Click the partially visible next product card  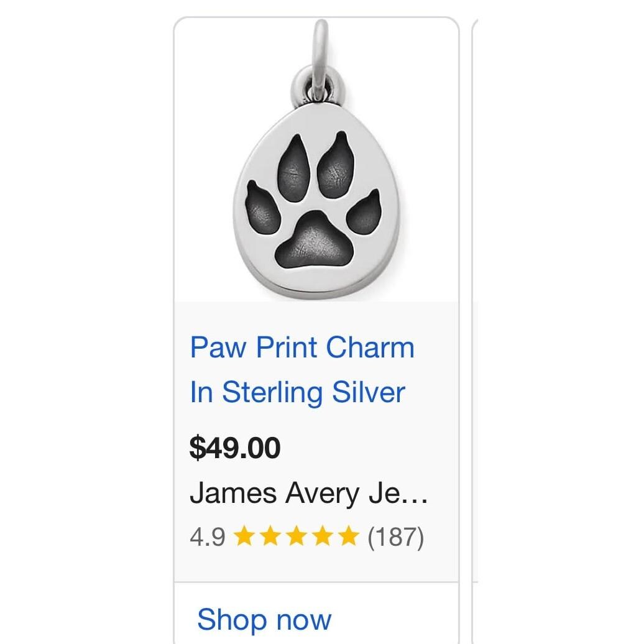(475, 311)
